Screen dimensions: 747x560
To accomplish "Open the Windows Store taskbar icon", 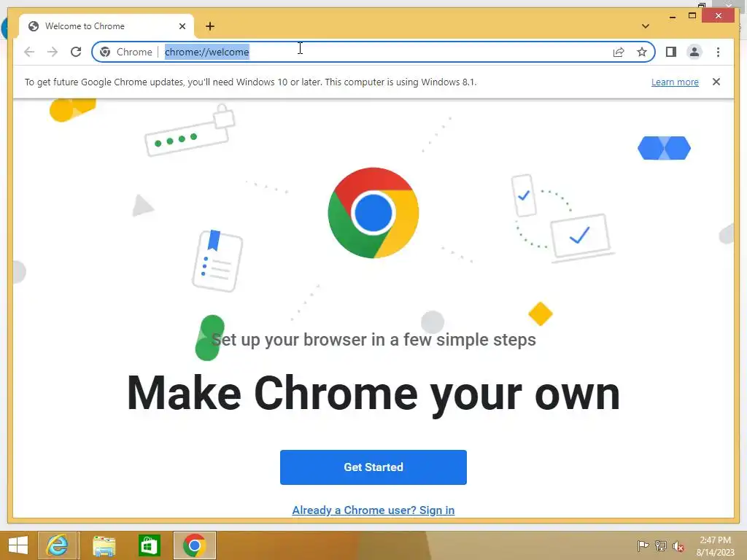I will click(x=149, y=545).
